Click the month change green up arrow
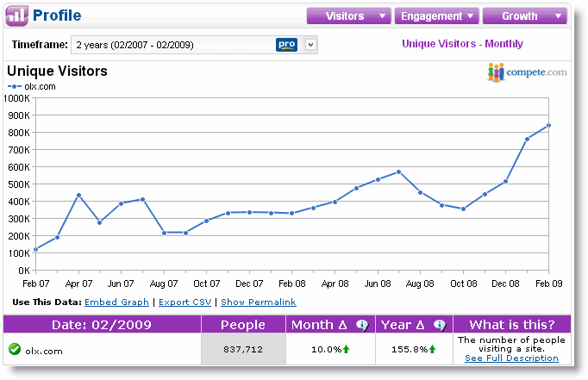The height and width of the screenshot is (380, 588). [346, 349]
